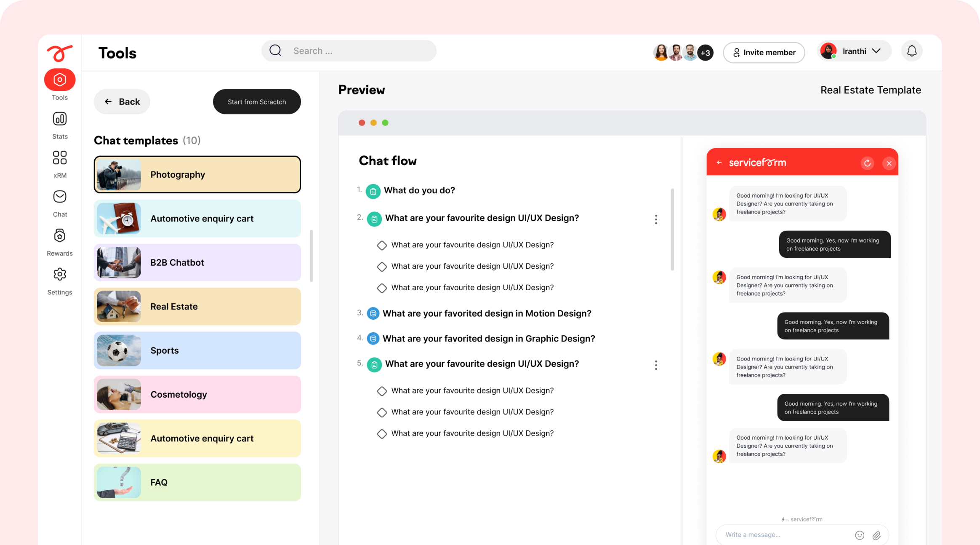Open the Rewards sidebar icon
This screenshot has height=545, width=980.
(60, 236)
